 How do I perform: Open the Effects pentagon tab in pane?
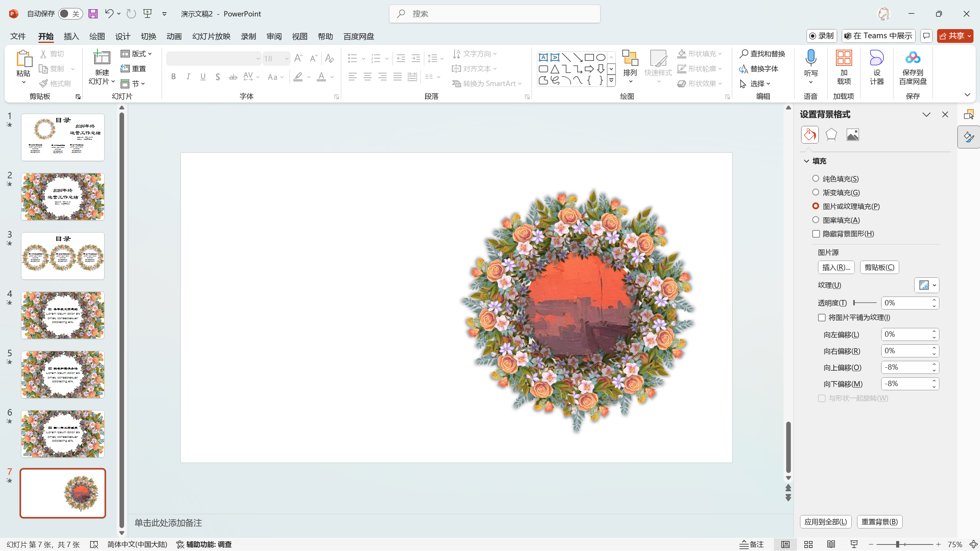point(831,135)
